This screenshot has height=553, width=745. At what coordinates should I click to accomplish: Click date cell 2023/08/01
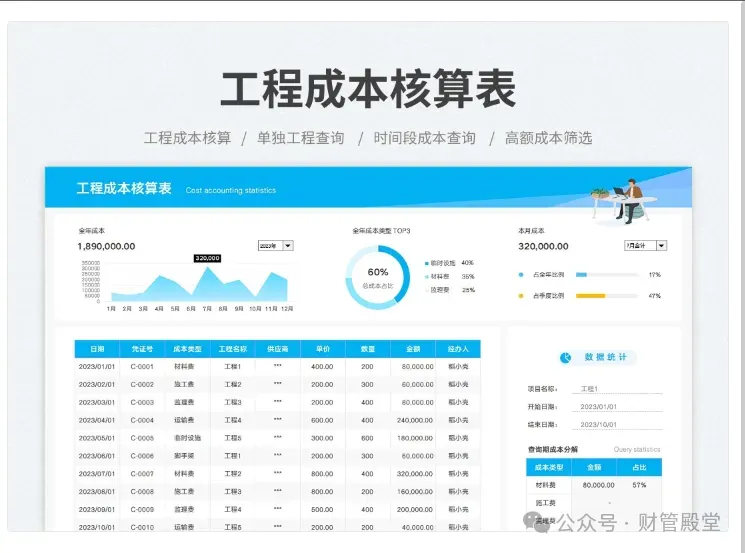click(97, 492)
